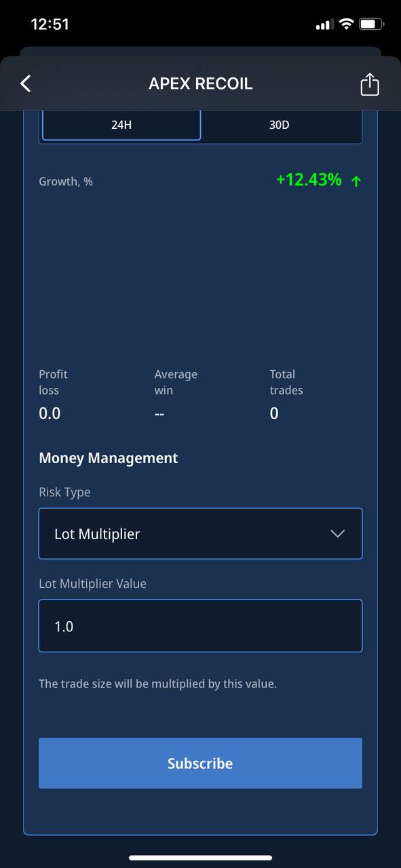Tap the APEX RECOIL title
Image resolution: width=401 pixels, height=868 pixels.
pos(201,83)
